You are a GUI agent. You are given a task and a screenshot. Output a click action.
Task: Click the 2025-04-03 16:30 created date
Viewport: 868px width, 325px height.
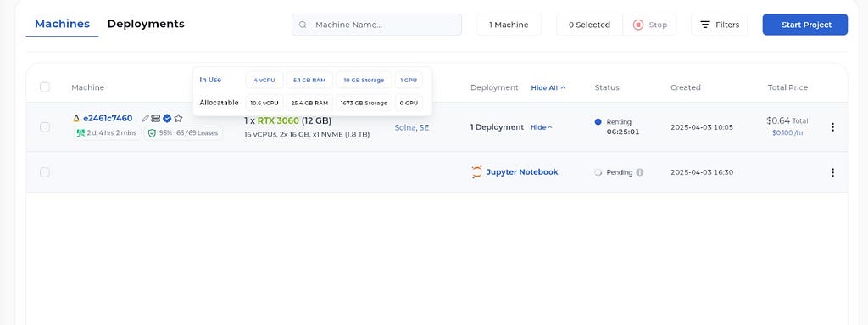(701, 172)
